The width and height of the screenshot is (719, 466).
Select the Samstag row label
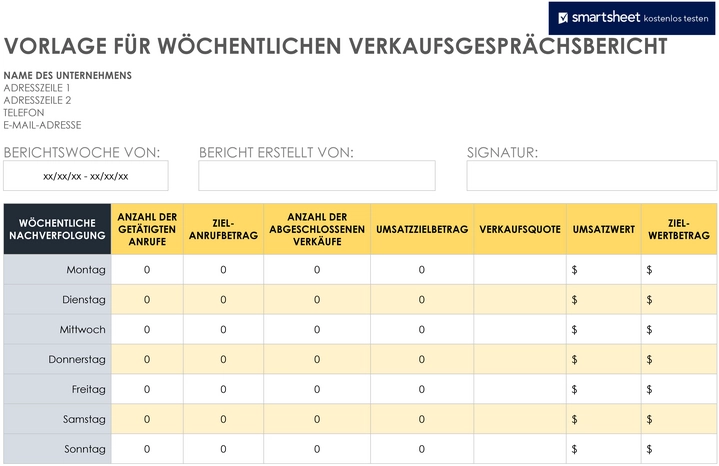click(x=57, y=419)
